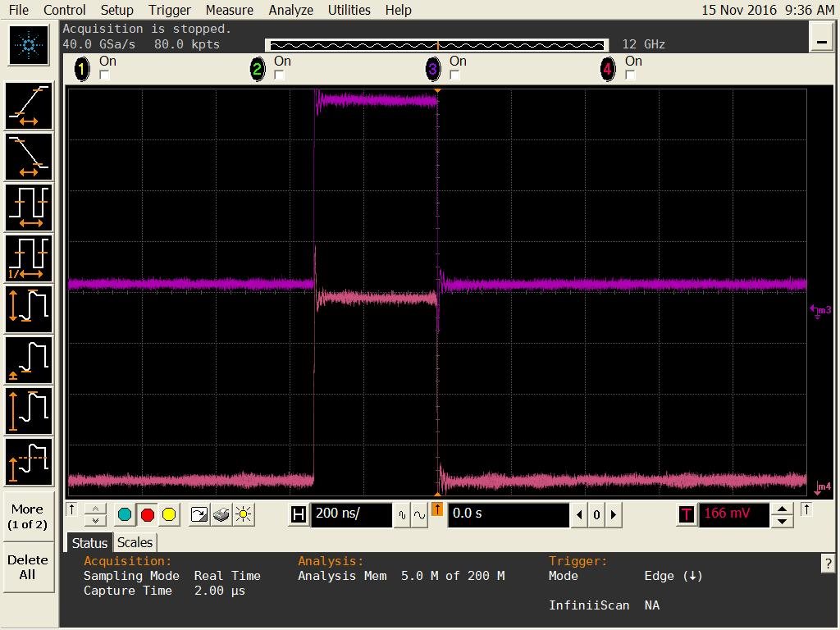The height and width of the screenshot is (630, 840).
Task: Click the orange trigger position marker icon
Action: [x=437, y=509]
